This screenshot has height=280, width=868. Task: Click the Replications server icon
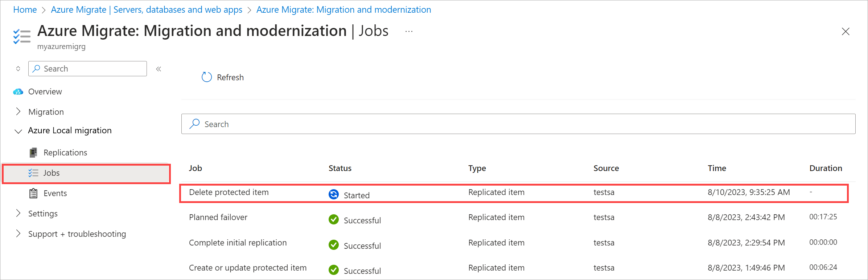[33, 153]
